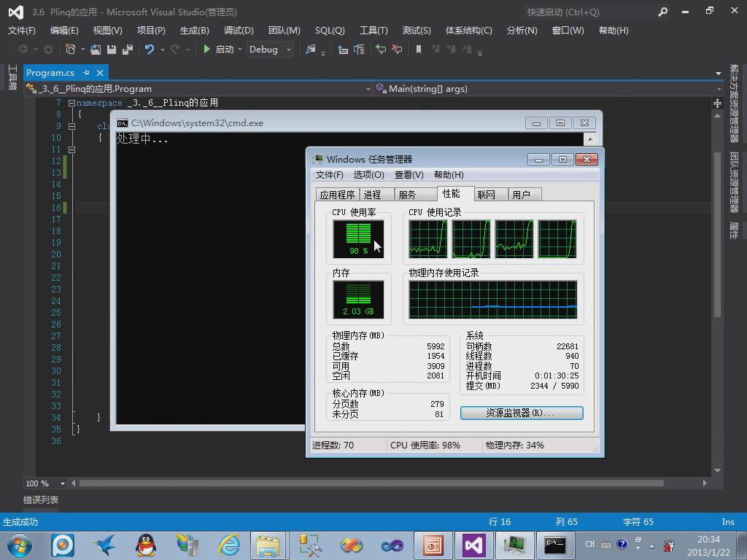The height and width of the screenshot is (560, 747).
Task: Click the CPU 使用率 98 % gauge
Action: pos(358,239)
